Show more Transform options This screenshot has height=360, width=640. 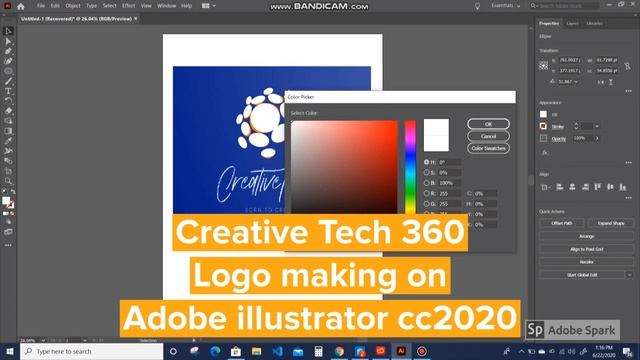click(629, 91)
